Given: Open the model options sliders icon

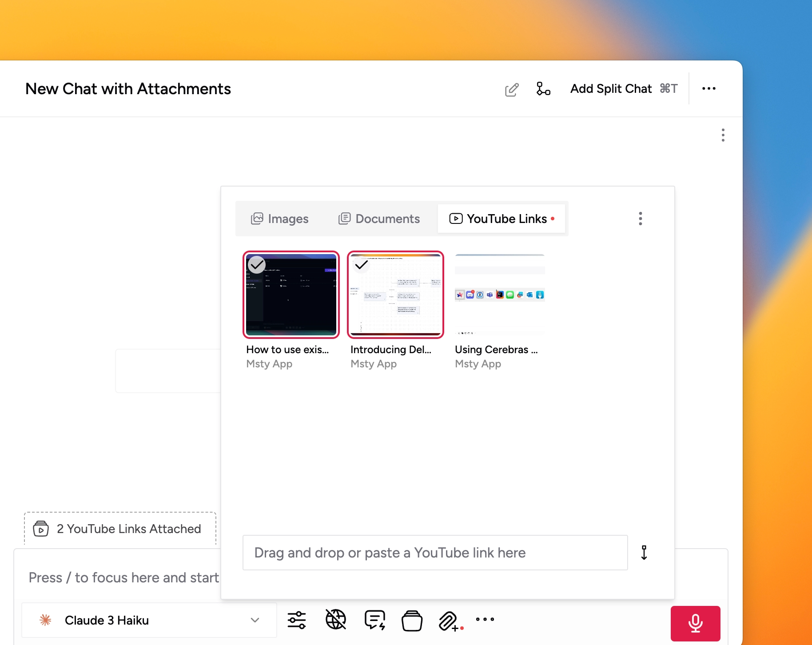Looking at the screenshot, I should click(x=297, y=620).
